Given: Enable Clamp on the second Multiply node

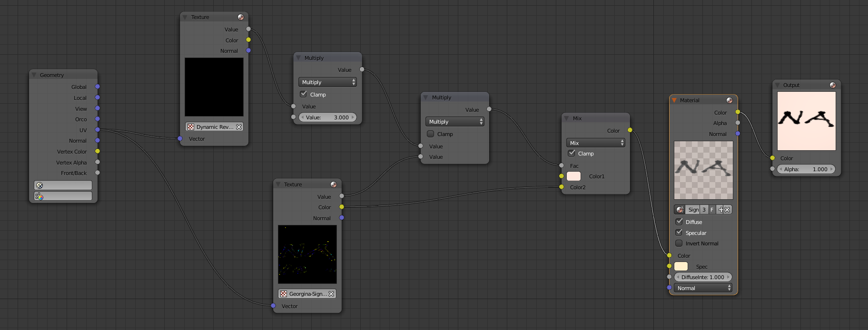Looking at the screenshot, I should pos(431,134).
